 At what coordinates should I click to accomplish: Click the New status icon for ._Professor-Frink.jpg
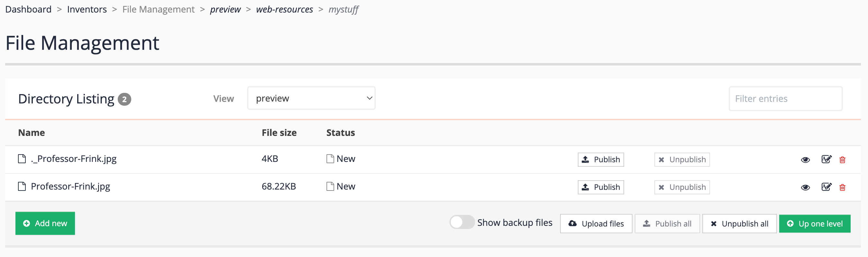pyautogui.click(x=330, y=158)
